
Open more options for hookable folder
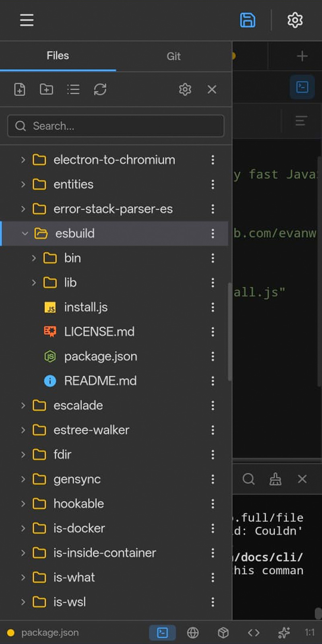point(213,504)
